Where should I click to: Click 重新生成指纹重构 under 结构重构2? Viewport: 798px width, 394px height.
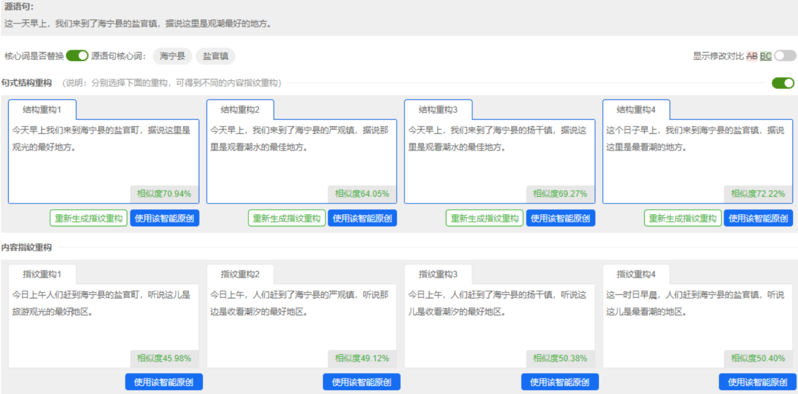(287, 218)
